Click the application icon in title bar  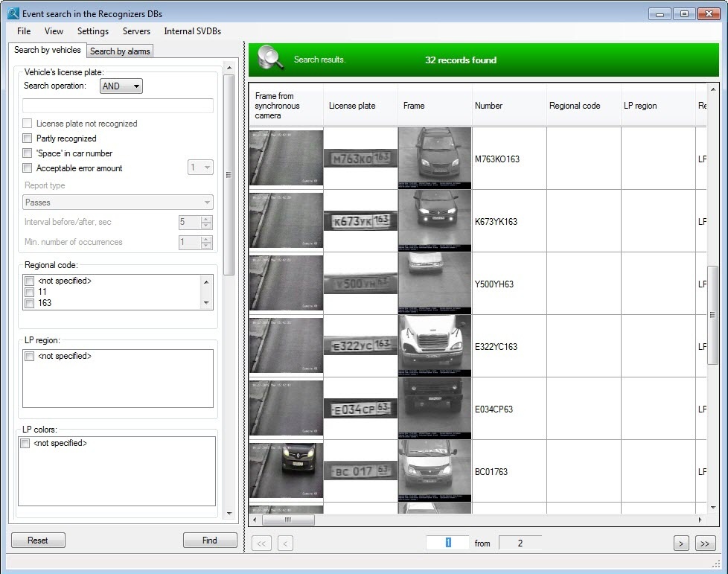click(13, 13)
